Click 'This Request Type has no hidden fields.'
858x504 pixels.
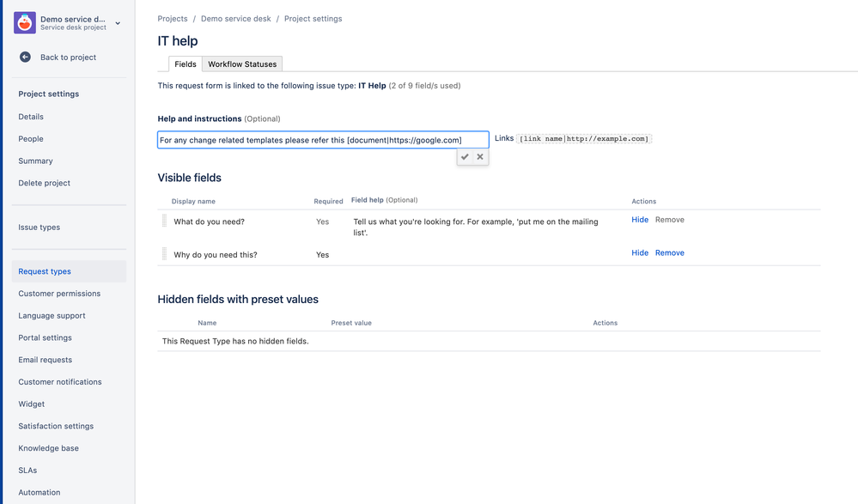click(x=235, y=341)
